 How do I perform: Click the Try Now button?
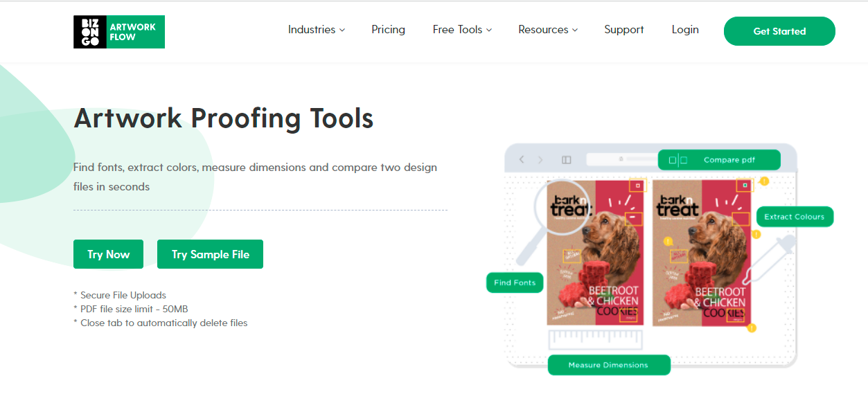click(x=108, y=254)
